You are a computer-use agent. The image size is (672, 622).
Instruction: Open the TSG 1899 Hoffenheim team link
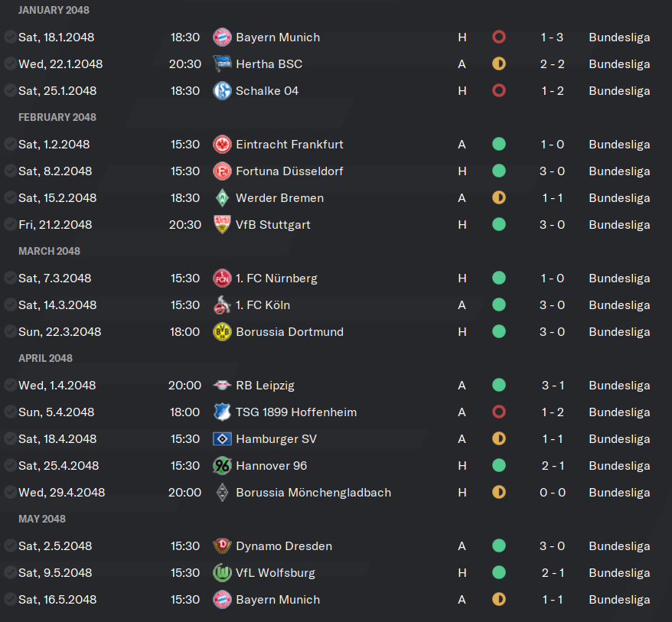(296, 412)
